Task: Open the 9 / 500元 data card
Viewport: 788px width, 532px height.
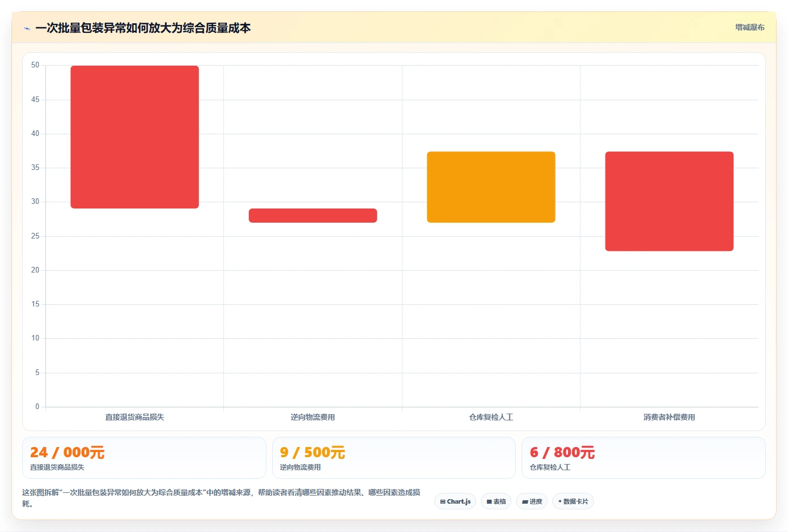Action: click(394, 458)
